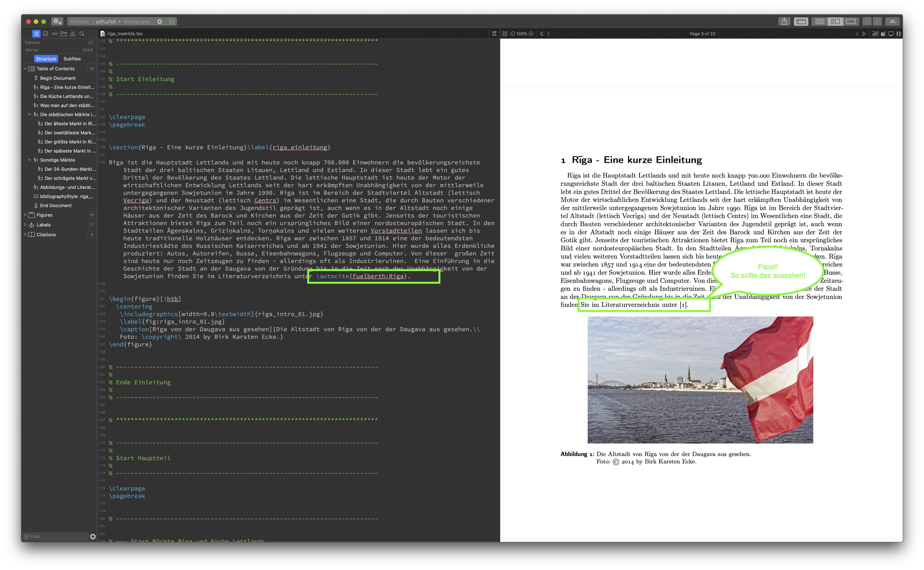The height and width of the screenshot is (570, 924).
Task: Click the \autocite{Fuelberth:Riga} command in editor
Action: [x=361, y=276]
